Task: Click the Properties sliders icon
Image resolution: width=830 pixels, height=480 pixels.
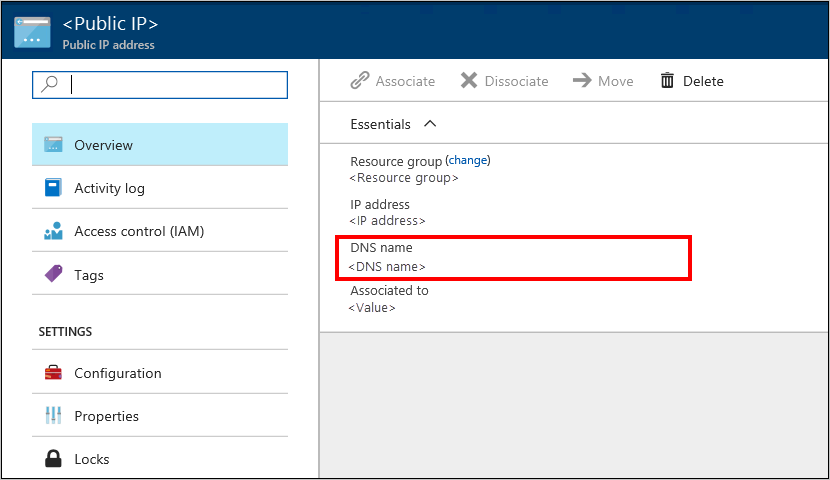Action: (54, 416)
